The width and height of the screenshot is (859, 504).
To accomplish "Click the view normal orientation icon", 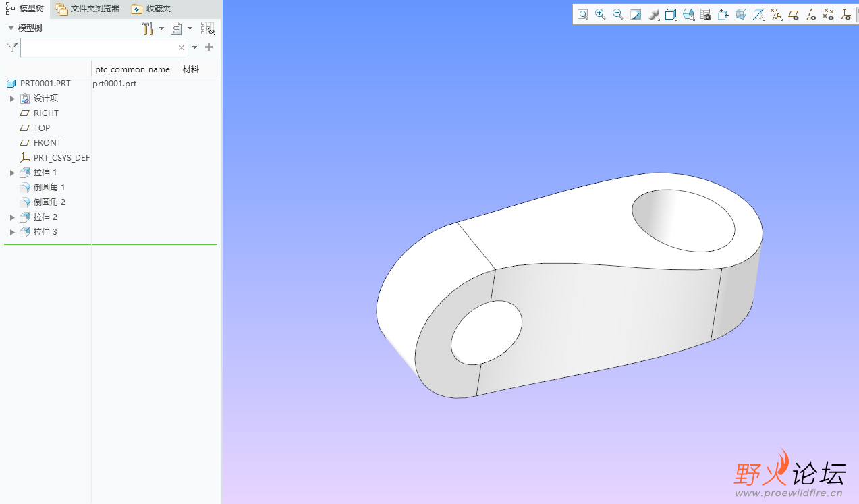I will tap(723, 14).
